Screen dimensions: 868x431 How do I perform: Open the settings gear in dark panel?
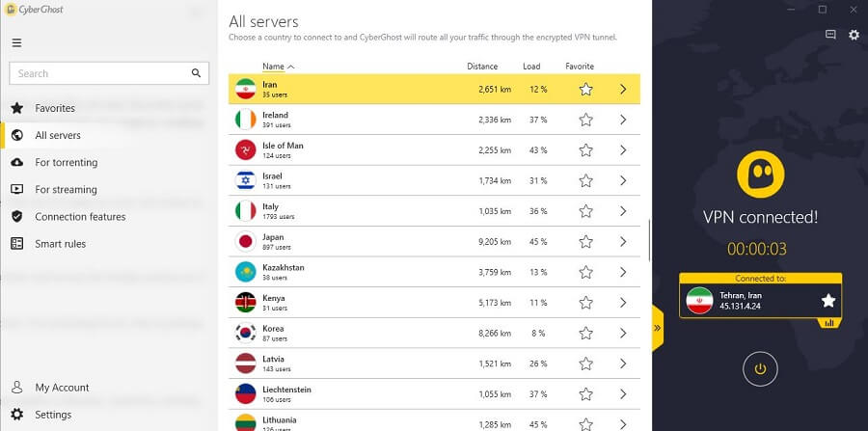[854, 35]
